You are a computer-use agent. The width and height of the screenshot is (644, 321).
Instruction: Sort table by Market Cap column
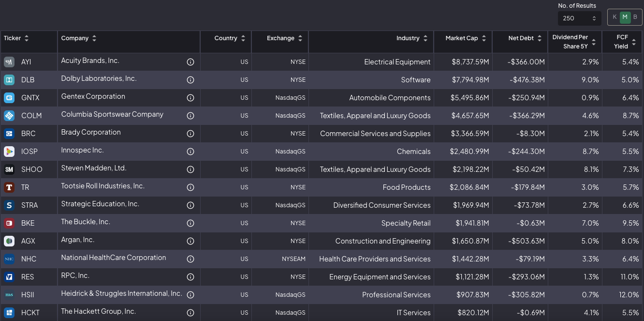(x=483, y=38)
